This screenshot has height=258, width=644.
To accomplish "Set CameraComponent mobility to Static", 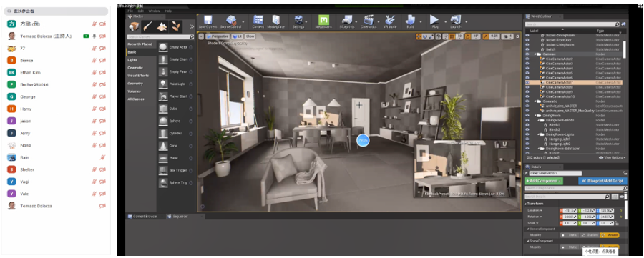I will (570, 235).
